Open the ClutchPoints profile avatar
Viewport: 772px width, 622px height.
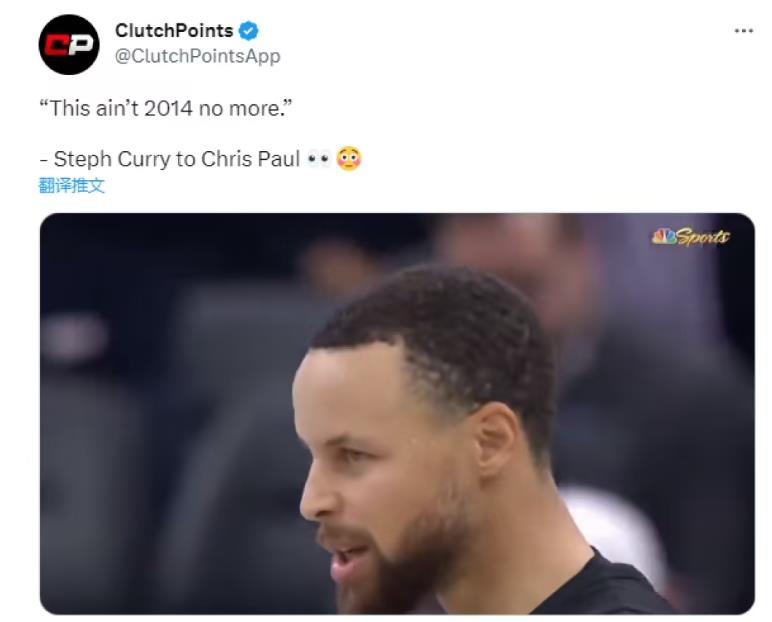tap(69, 45)
